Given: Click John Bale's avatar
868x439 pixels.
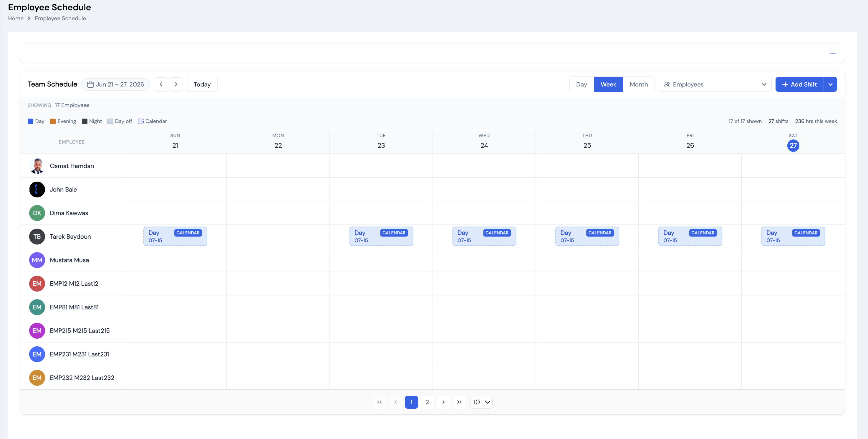Looking at the screenshot, I should point(37,189).
